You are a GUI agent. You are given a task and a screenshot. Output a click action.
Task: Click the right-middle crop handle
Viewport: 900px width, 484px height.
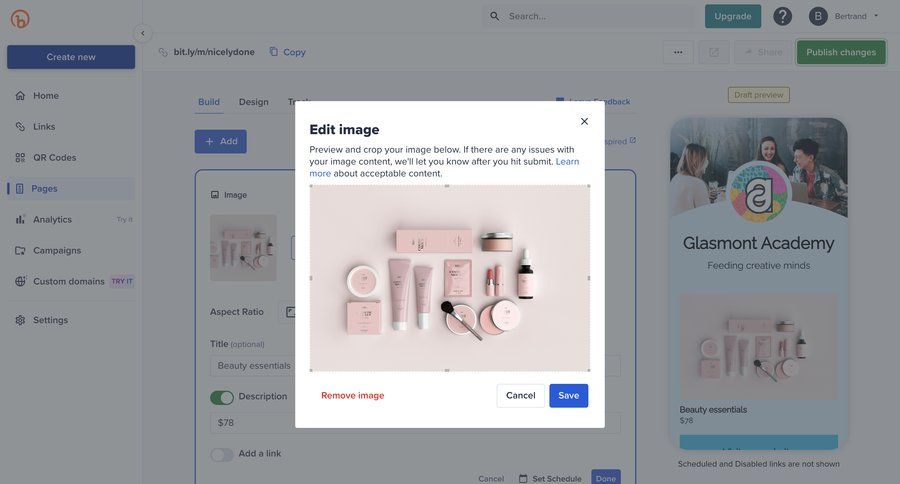tap(589, 278)
